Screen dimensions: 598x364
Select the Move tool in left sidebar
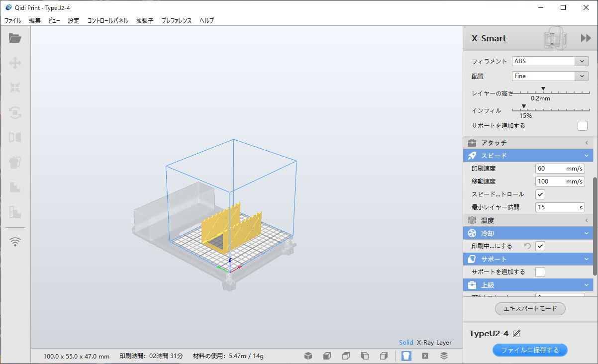point(15,63)
